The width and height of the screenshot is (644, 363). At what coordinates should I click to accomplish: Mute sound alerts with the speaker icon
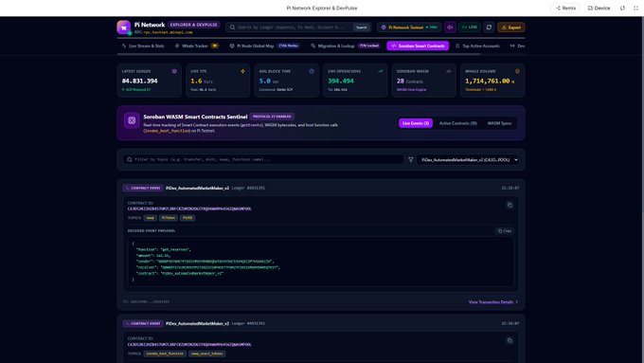(x=450, y=27)
